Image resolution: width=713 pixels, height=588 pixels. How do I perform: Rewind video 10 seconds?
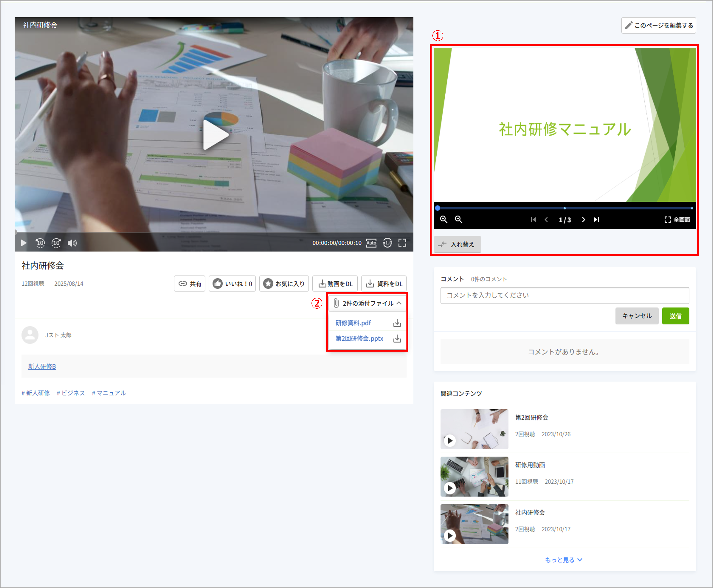pyautogui.click(x=40, y=243)
